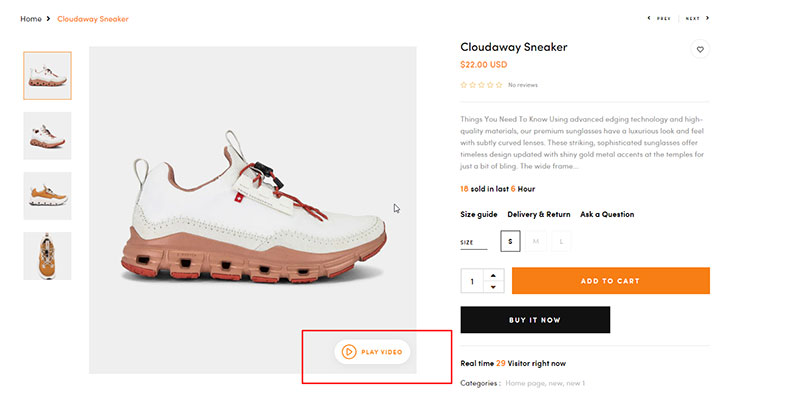This screenshot has width=800, height=409.
Task: Select the orange sneaker side thumbnail
Action: click(47, 196)
